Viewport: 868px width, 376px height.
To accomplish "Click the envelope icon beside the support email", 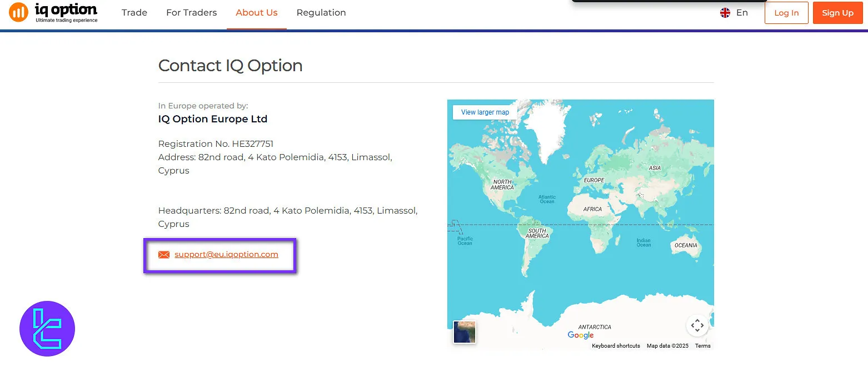I will [164, 254].
